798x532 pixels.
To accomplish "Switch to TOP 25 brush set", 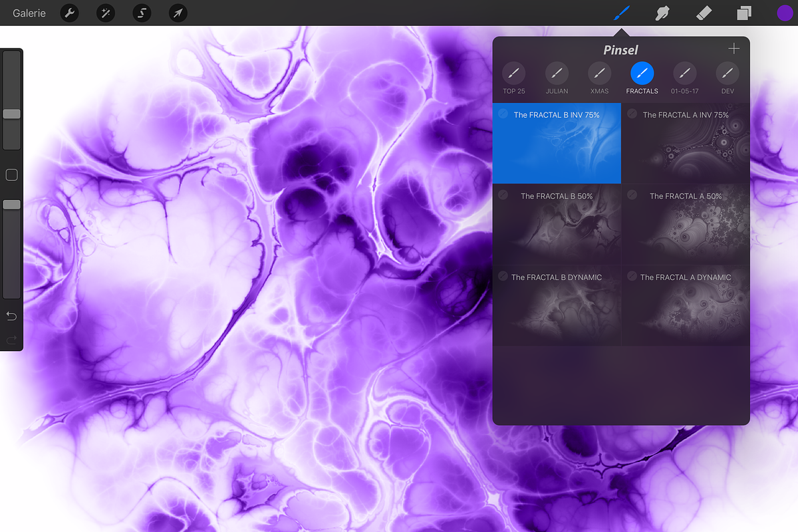I will 513,78.
